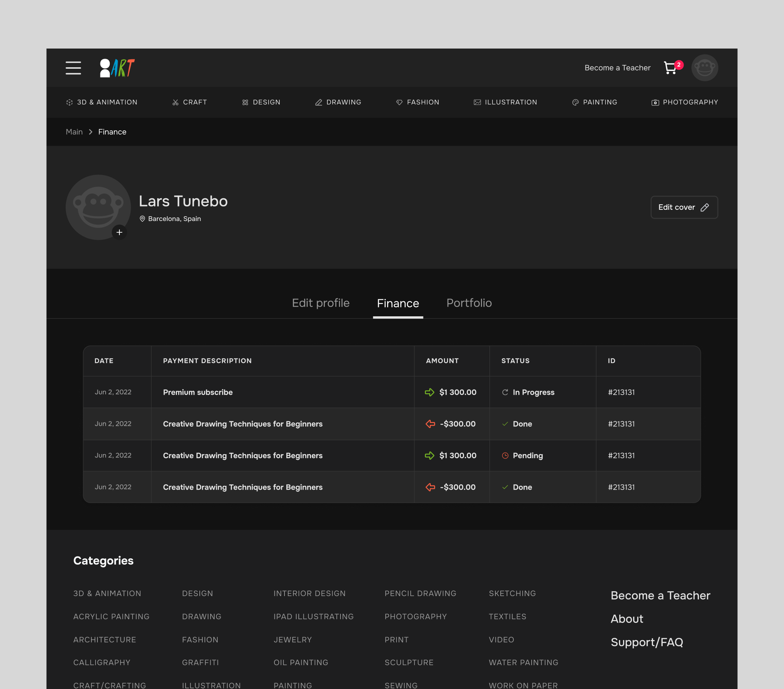This screenshot has width=784, height=689.
Task: Switch to the Portfolio tab
Action: (x=469, y=303)
